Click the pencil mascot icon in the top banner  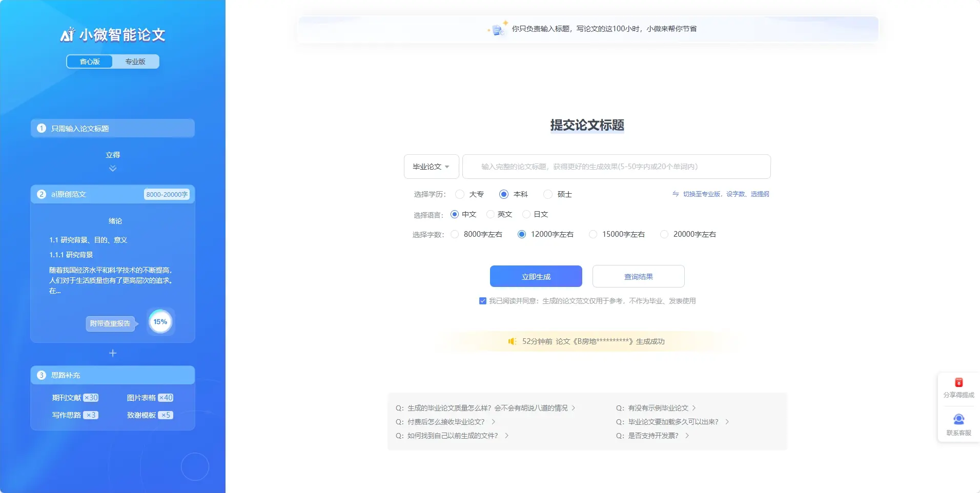coord(496,29)
